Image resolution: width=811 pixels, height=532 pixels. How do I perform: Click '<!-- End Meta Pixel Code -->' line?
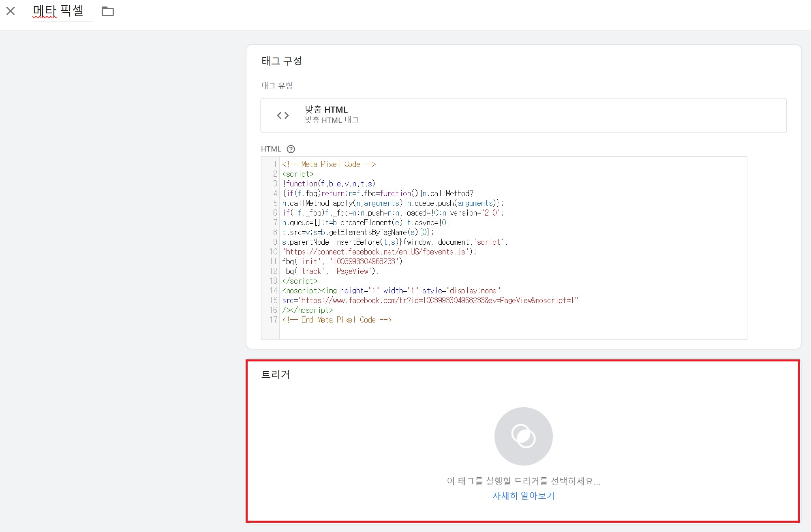[337, 320]
